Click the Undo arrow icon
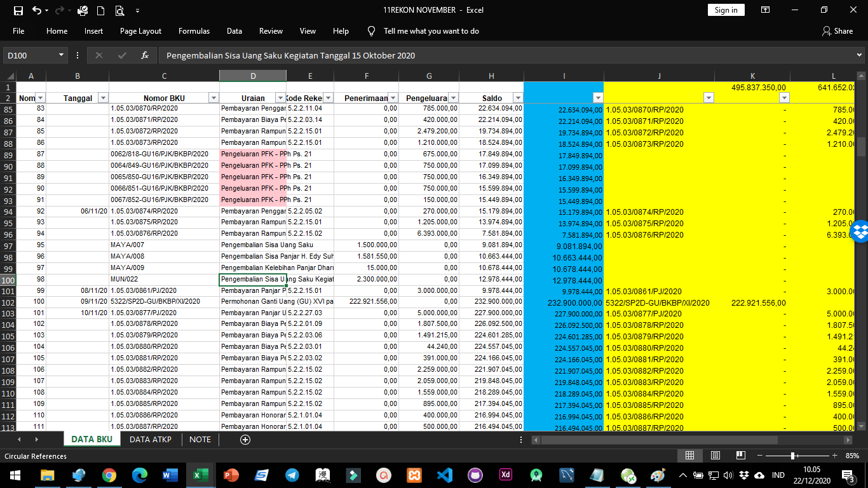 pos(37,10)
